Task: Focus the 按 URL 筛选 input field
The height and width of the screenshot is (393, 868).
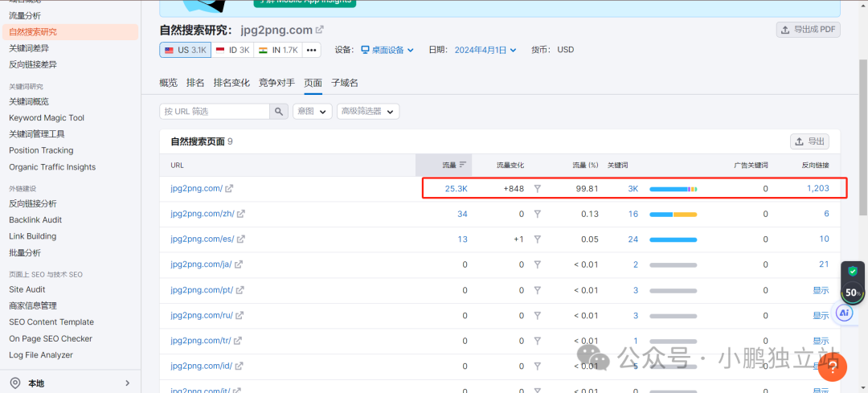Action: point(215,111)
